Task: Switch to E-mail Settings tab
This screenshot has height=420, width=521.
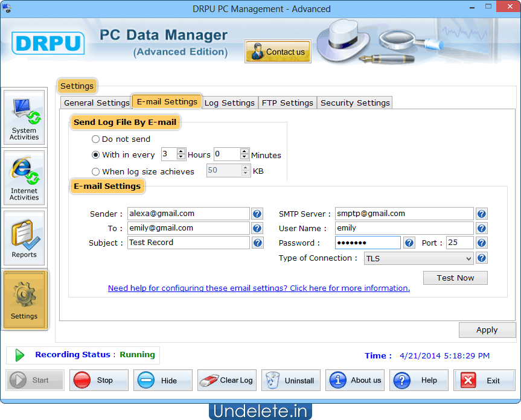Action: tap(167, 101)
